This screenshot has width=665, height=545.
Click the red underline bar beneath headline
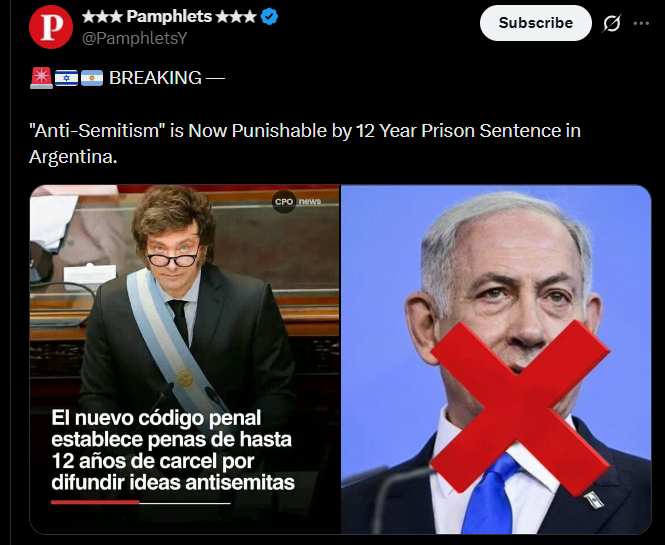click(95, 502)
